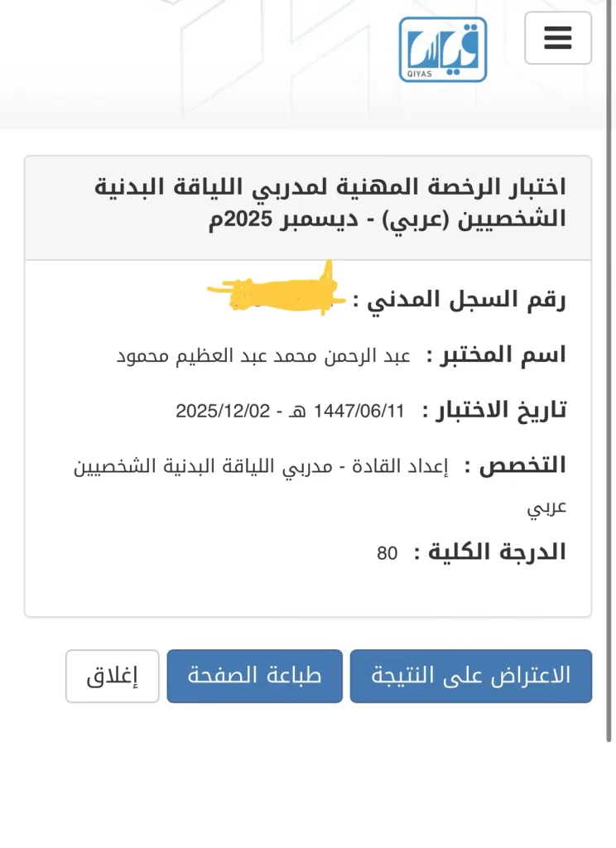The width and height of the screenshot is (616, 848).
Task: Click the طباعة الصفحة button
Action: (x=255, y=676)
